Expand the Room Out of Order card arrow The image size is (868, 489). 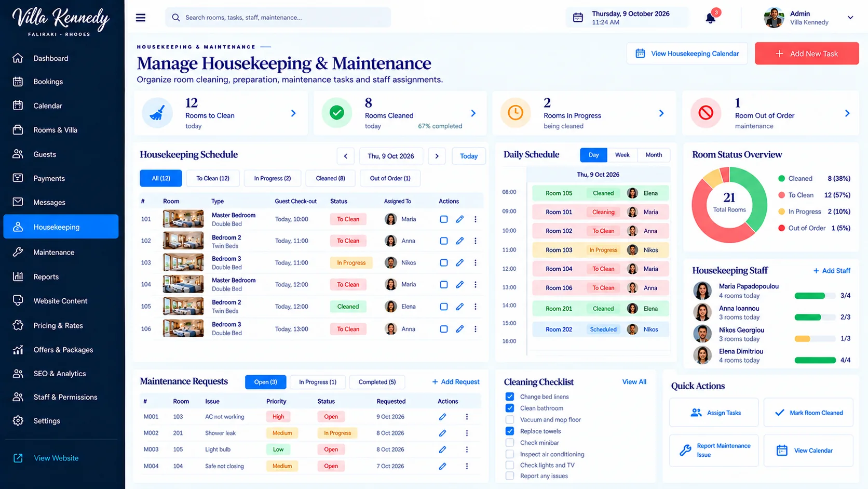(847, 113)
